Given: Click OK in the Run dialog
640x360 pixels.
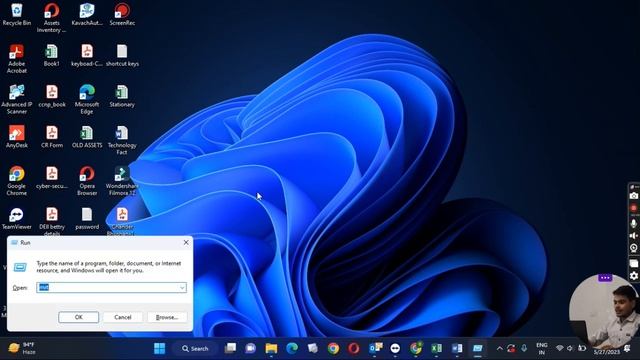Looking at the screenshot, I should (x=78, y=317).
